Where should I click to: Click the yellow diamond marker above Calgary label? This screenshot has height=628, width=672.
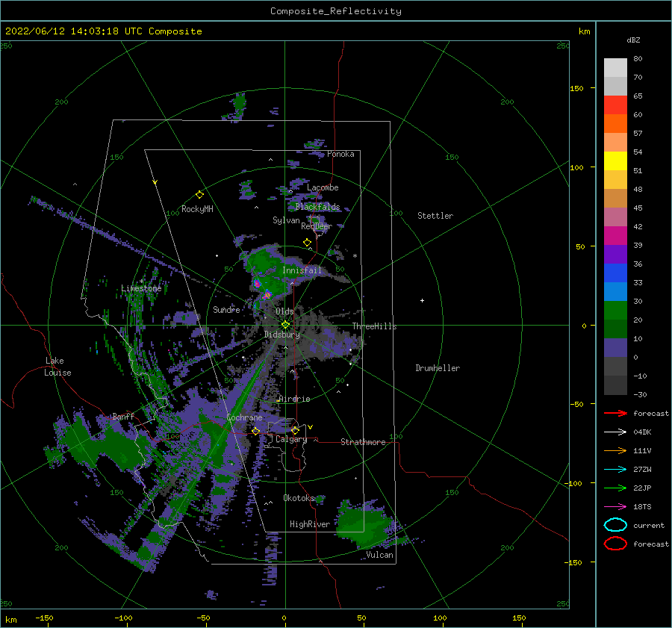coord(295,430)
